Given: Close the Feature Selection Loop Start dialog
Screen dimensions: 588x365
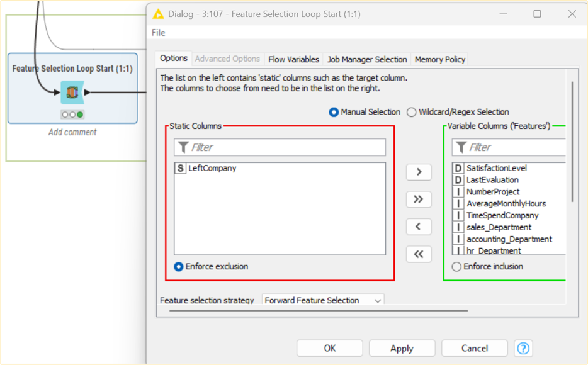Looking at the screenshot, I should tap(572, 14).
